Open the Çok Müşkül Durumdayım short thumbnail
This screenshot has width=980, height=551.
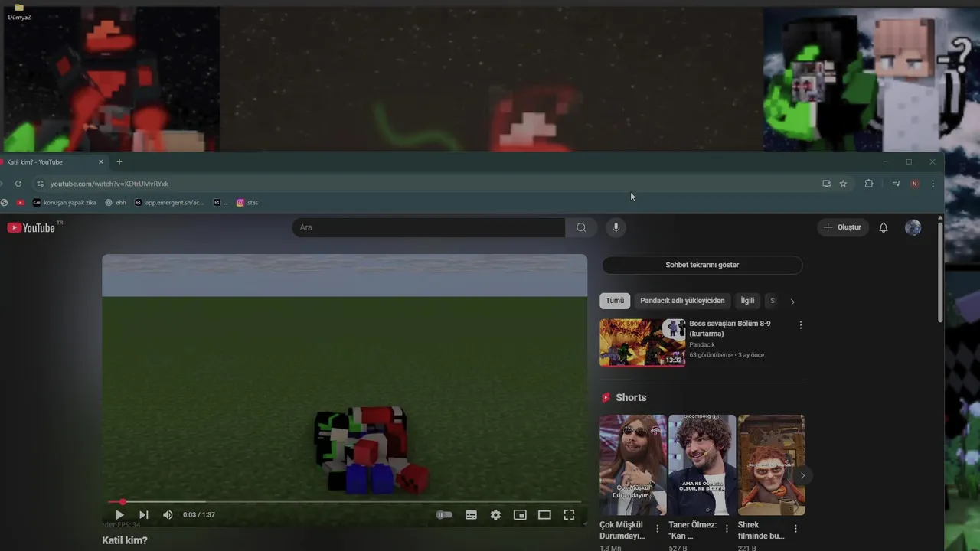[x=632, y=465]
